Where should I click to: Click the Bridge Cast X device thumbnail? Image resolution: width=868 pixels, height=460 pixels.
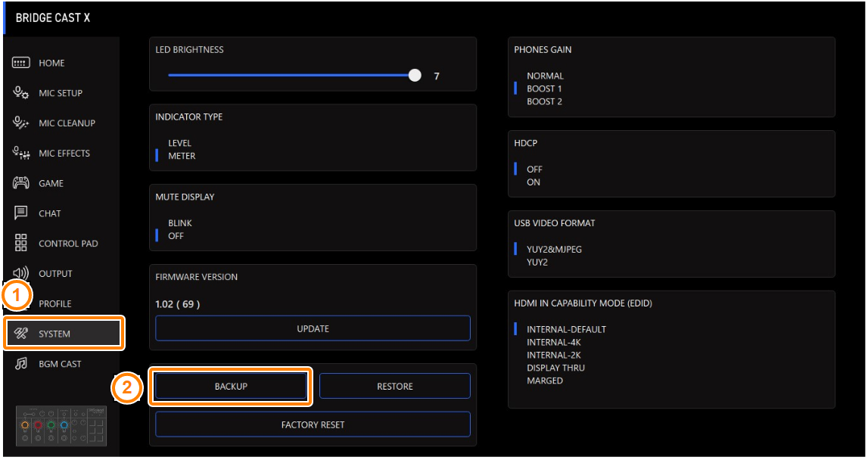click(61, 426)
